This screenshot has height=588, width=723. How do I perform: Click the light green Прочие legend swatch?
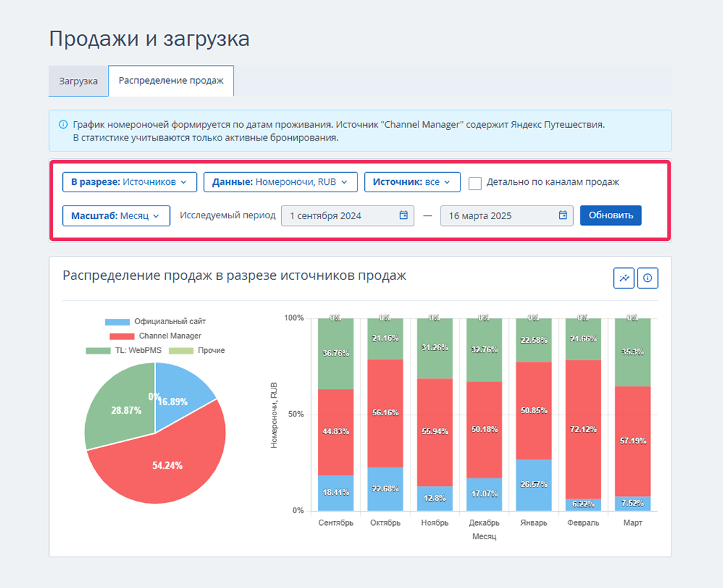[181, 351]
